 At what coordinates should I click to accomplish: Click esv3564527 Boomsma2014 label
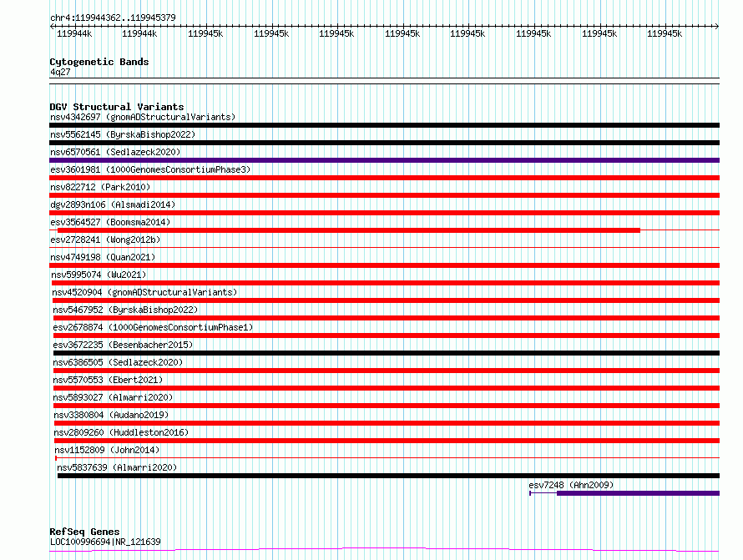[110, 222]
